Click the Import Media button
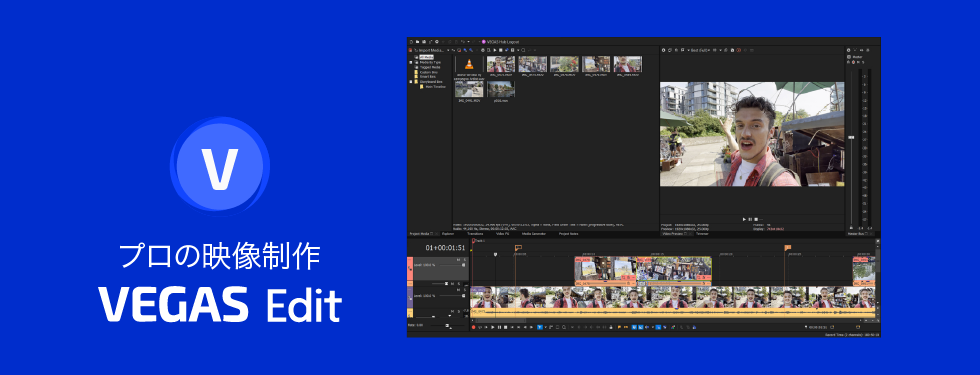 tap(429, 50)
